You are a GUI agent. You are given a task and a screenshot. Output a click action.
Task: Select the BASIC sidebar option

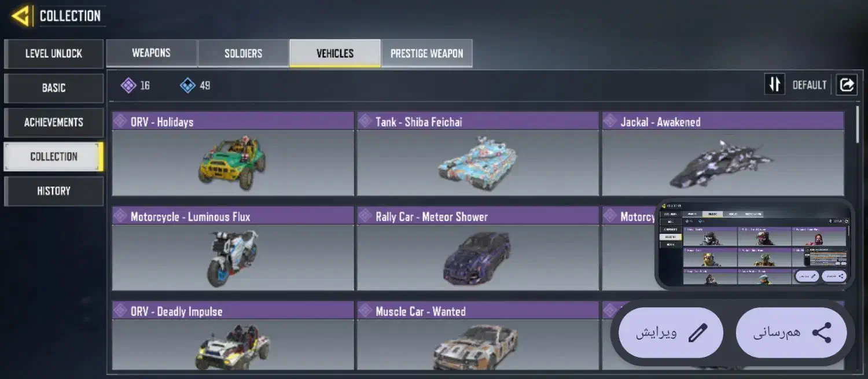54,88
